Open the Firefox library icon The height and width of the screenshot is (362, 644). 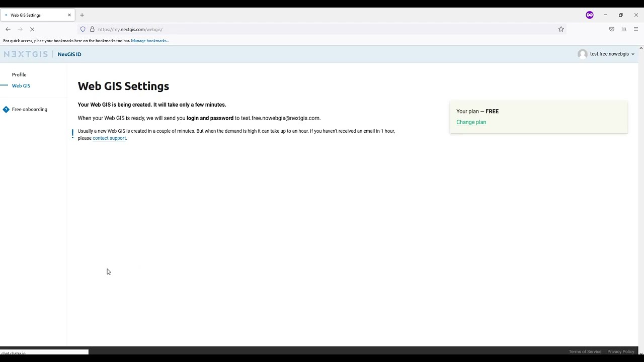pyautogui.click(x=624, y=29)
